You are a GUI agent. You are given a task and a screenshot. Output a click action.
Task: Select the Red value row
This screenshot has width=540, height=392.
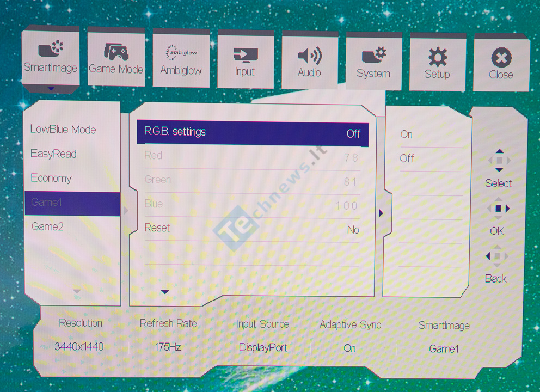coord(252,156)
